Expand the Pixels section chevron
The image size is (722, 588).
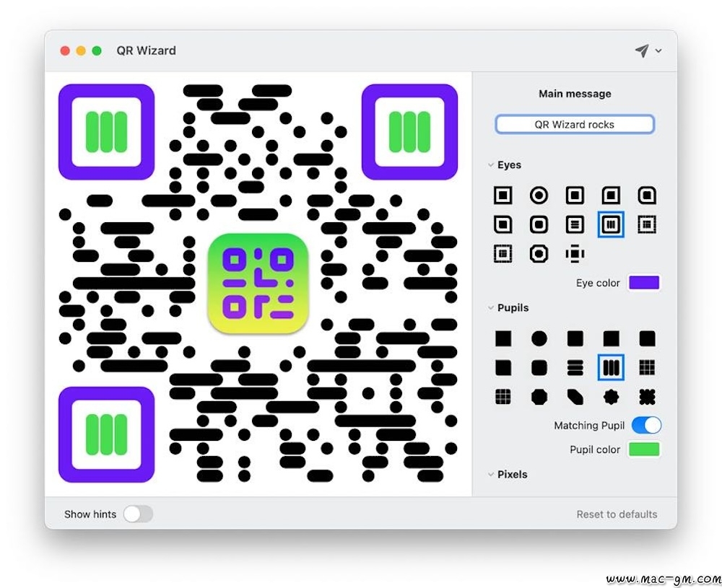[x=491, y=474]
